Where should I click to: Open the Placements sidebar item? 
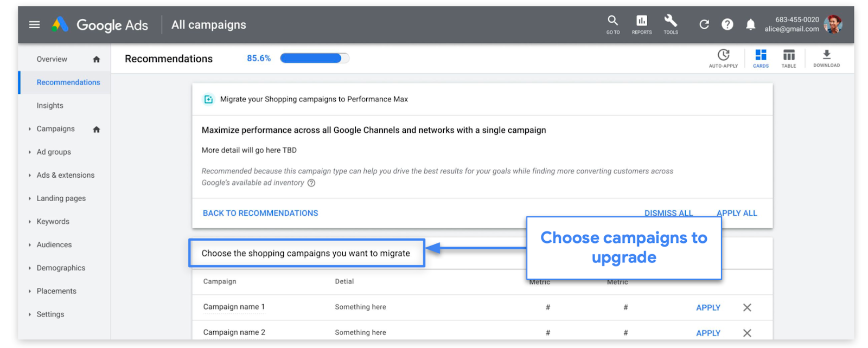56,292
